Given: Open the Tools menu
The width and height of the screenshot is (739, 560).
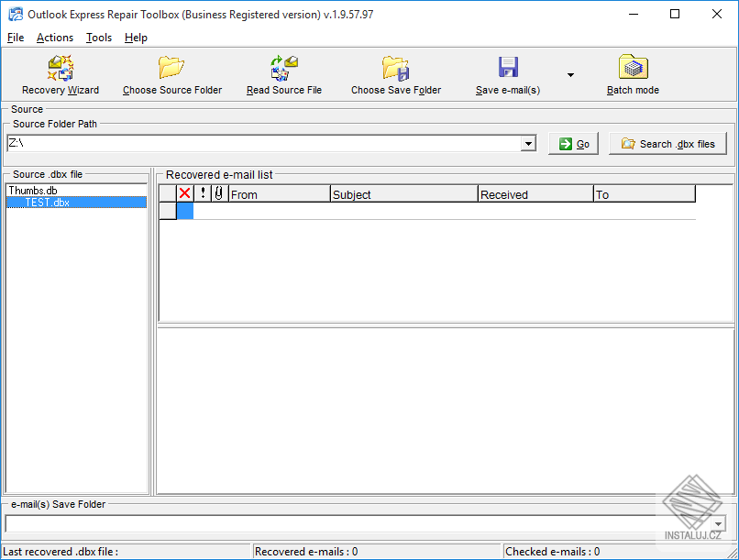Looking at the screenshot, I should tap(98, 38).
